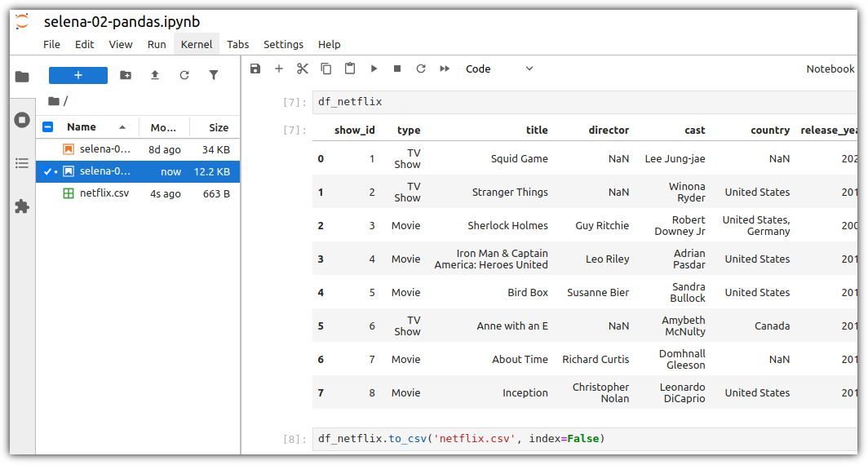The width and height of the screenshot is (868, 465).
Task: Open the View menu
Action: pos(120,44)
